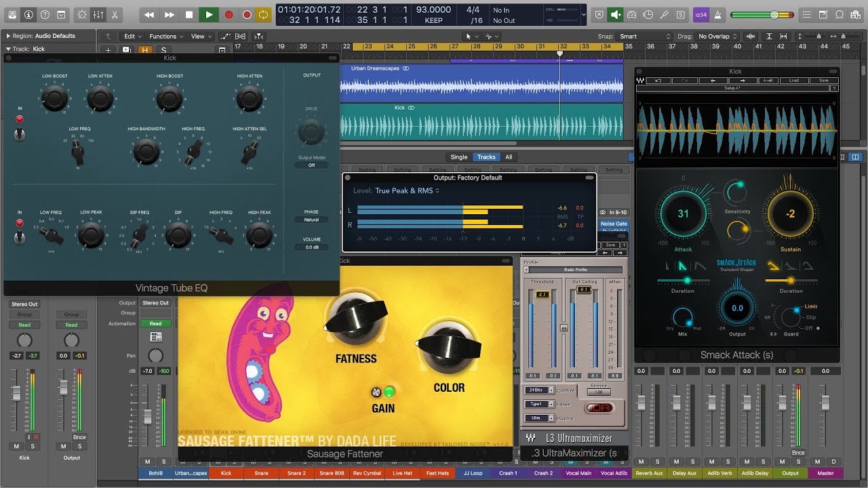Select Limit guard mode in Smack Attack
The height and width of the screenshot is (488, 868).
click(x=811, y=307)
